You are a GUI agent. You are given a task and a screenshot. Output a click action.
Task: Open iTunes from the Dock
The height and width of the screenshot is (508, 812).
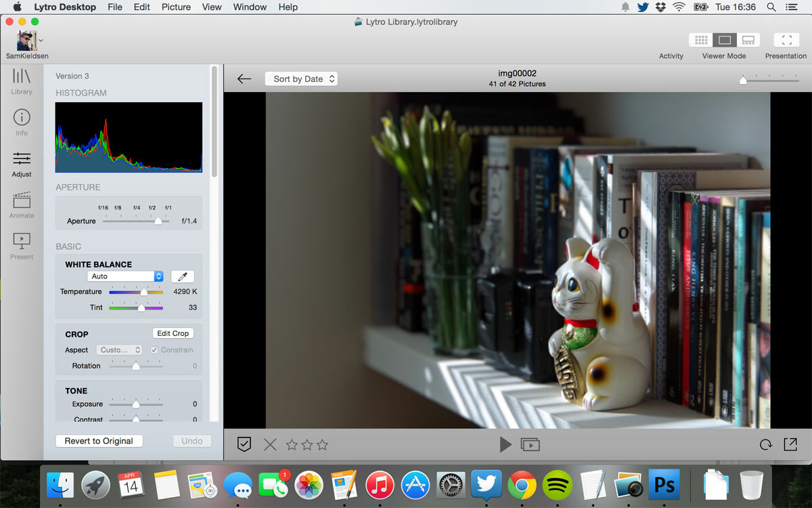click(x=380, y=485)
